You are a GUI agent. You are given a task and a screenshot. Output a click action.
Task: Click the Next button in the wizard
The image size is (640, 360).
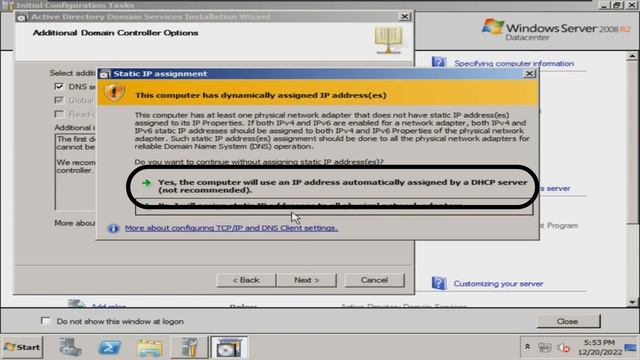click(307, 280)
